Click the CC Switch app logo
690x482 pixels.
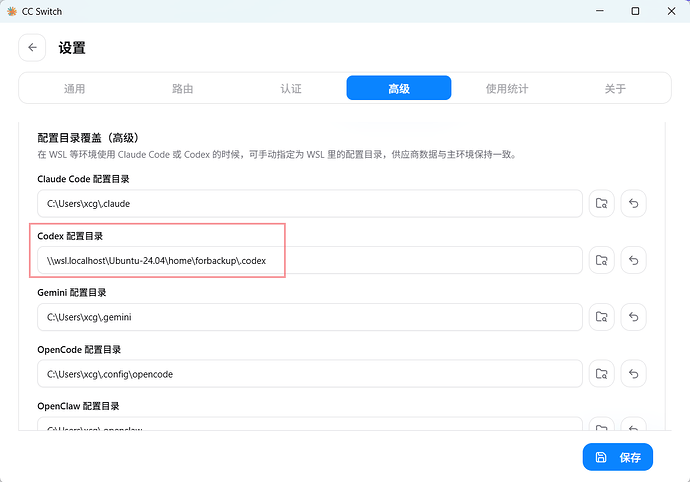pos(12,11)
